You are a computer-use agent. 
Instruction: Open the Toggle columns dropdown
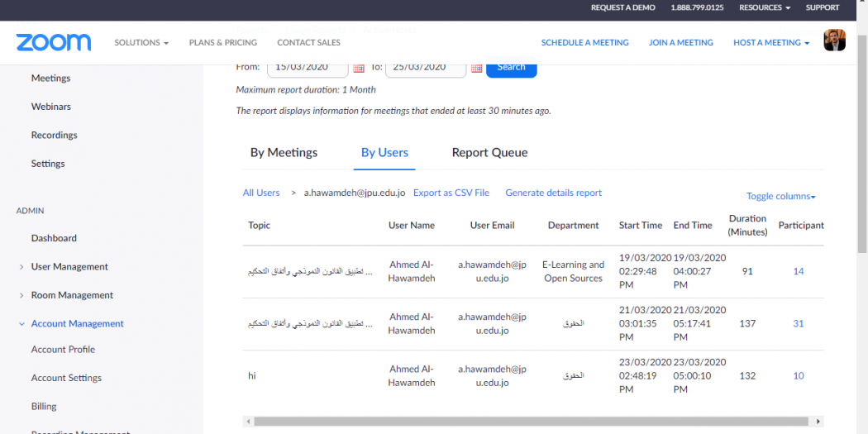tap(781, 196)
